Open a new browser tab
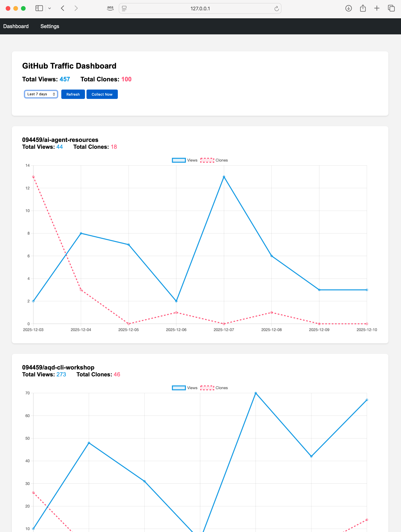The image size is (401, 532). [377, 8]
